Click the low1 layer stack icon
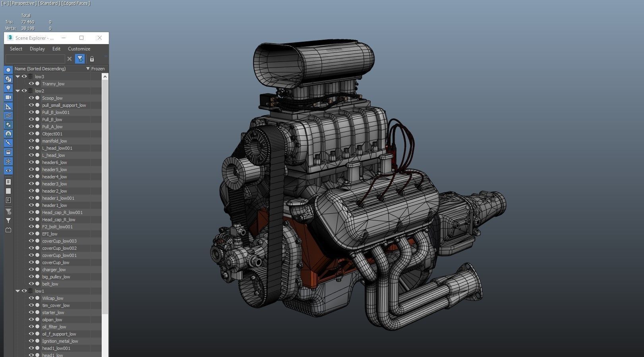This screenshot has width=644, height=357. [x=30, y=291]
